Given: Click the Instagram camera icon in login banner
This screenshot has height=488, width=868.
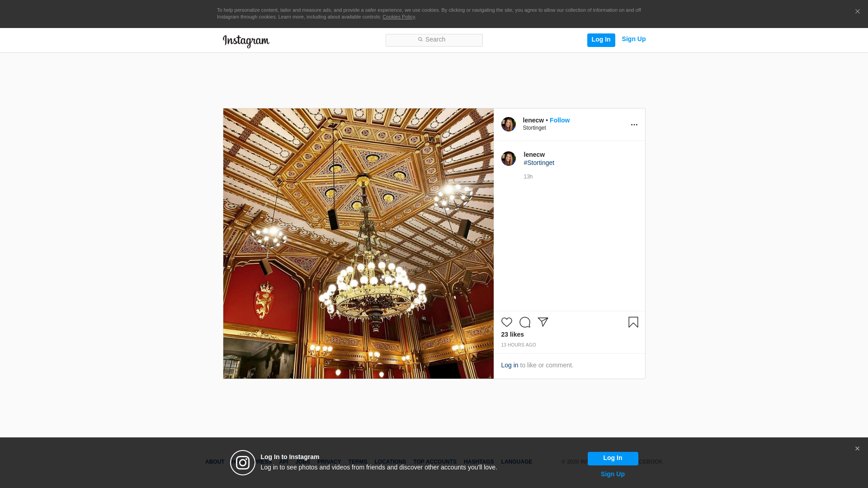Looking at the screenshot, I should pyautogui.click(x=243, y=463).
